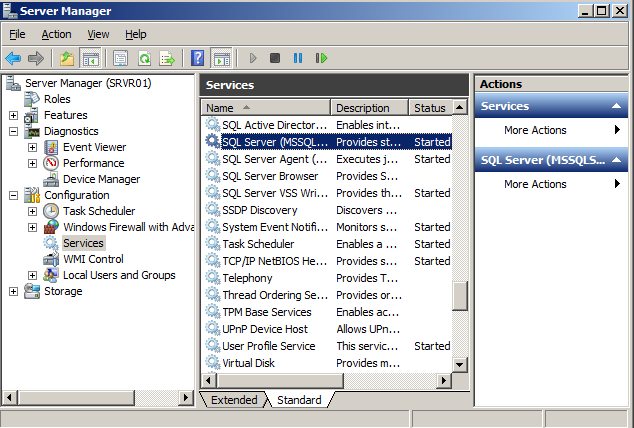
Task: Collapse the SQL Server (MSSQLS... actions section
Action: pyautogui.click(x=616, y=160)
